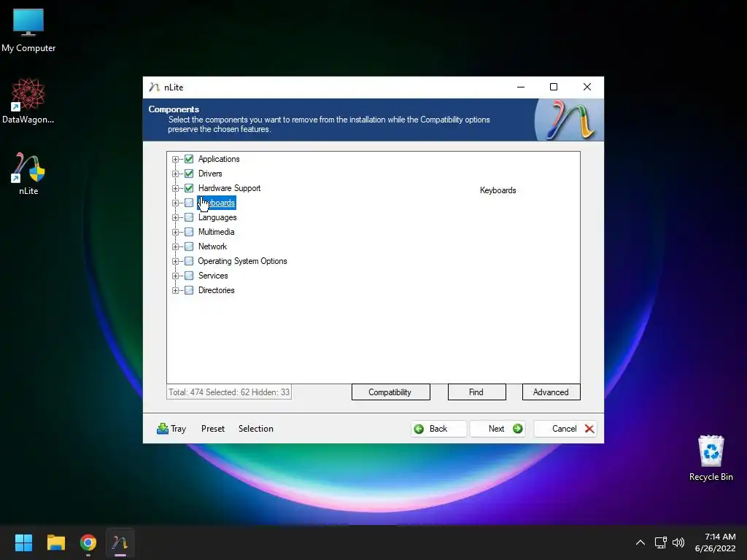The image size is (747, 560).
Task: Open Windows Start menu
Action: click(23, 542)
